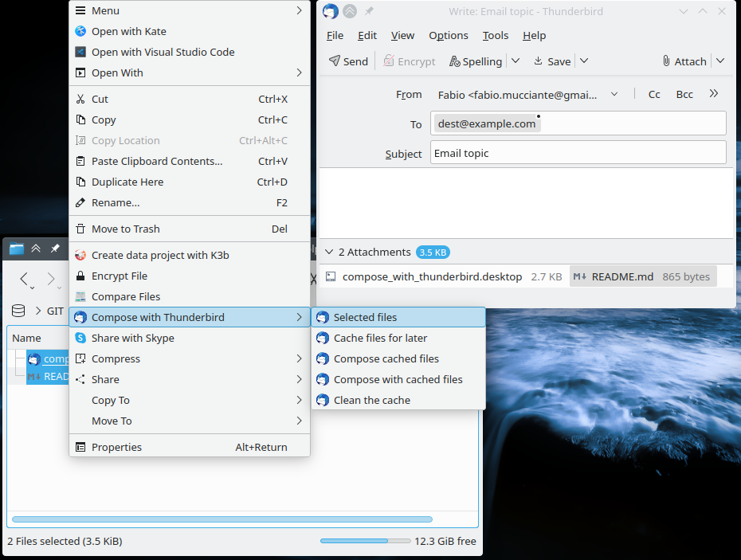Screen dimensions: 741x560
Task: Click the Kate icon beside Open with Kate
Action: pyautogui.click(x=80, y=31)
